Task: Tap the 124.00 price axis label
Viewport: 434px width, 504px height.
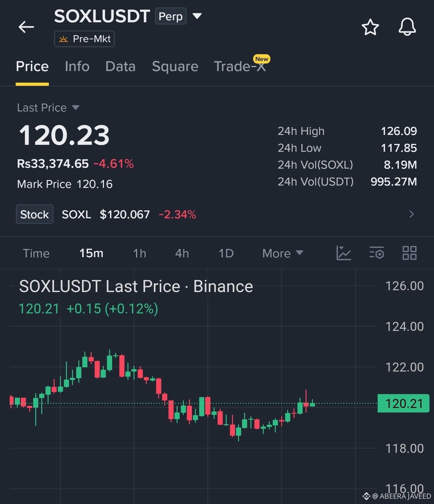Action: point(404,326)
